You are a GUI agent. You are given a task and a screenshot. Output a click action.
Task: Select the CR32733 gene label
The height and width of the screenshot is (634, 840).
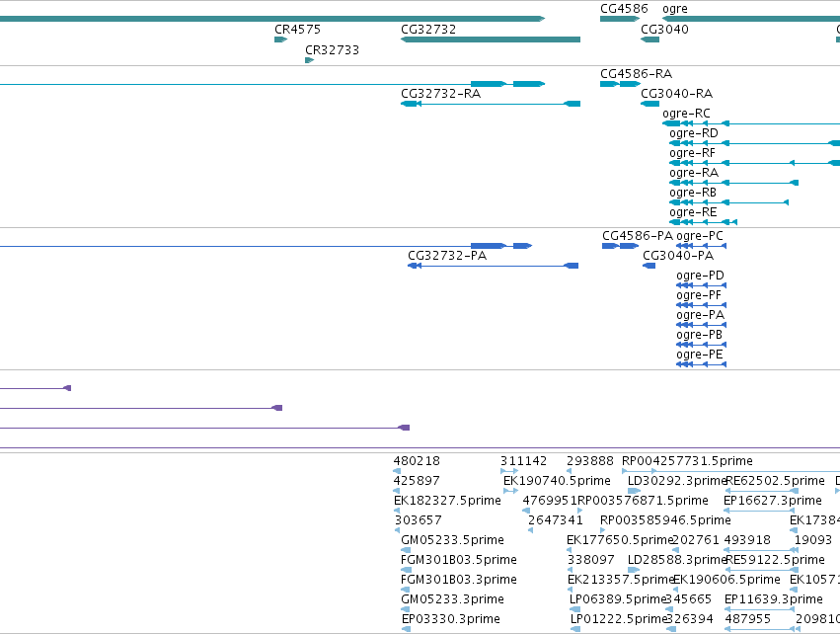point(332,49)
